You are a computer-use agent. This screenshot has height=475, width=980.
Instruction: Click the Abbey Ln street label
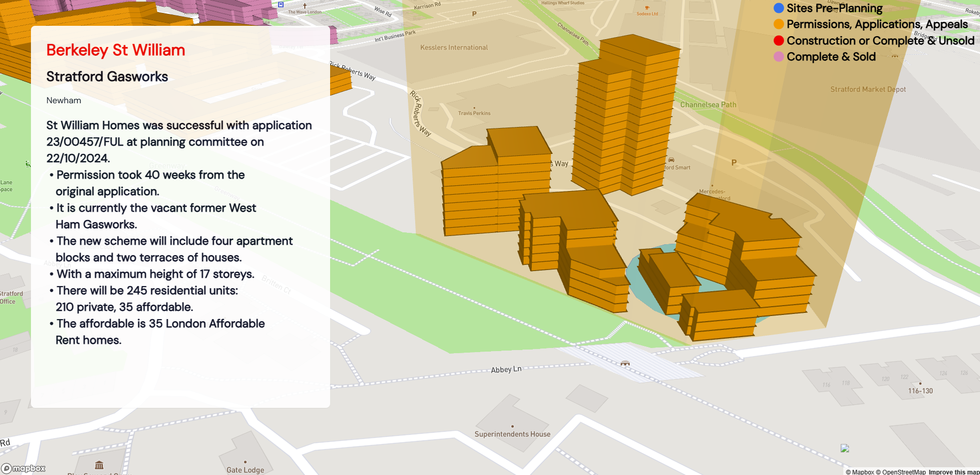pos(506,370)
